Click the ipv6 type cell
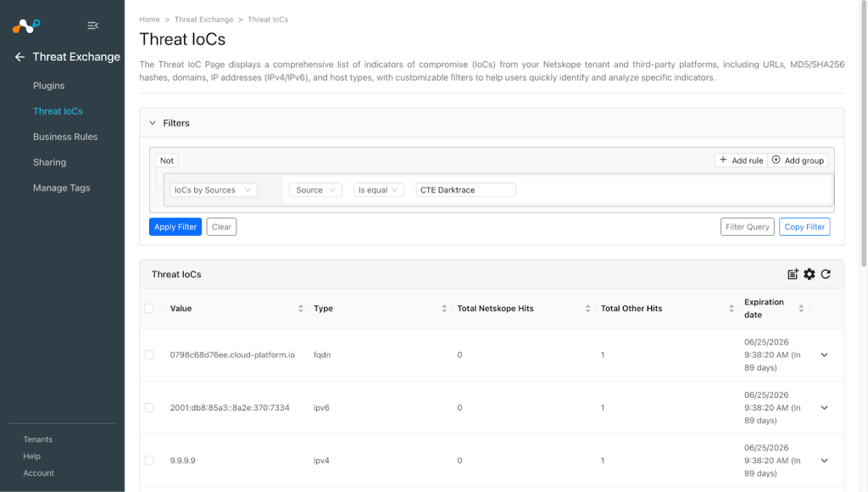This screenshot has width=868, height=492. point(321,408)
